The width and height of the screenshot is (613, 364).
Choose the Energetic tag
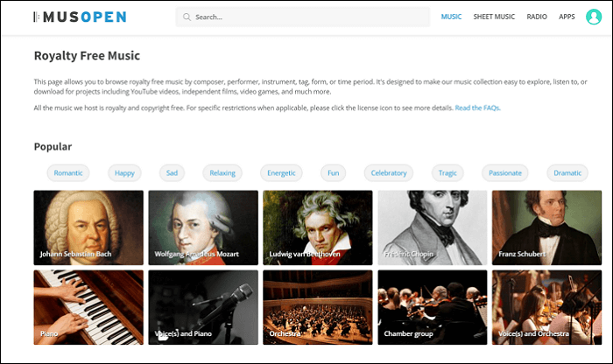[281, 173]
